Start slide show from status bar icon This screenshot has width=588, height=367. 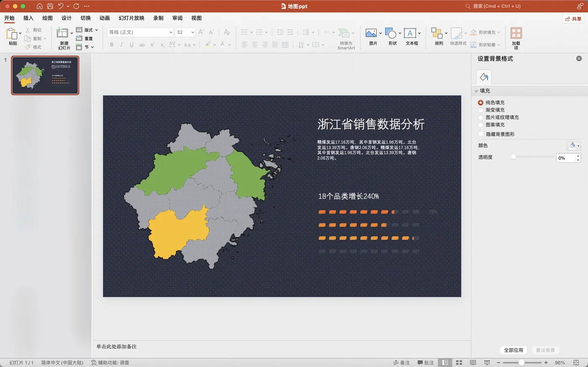pos(487,362)
